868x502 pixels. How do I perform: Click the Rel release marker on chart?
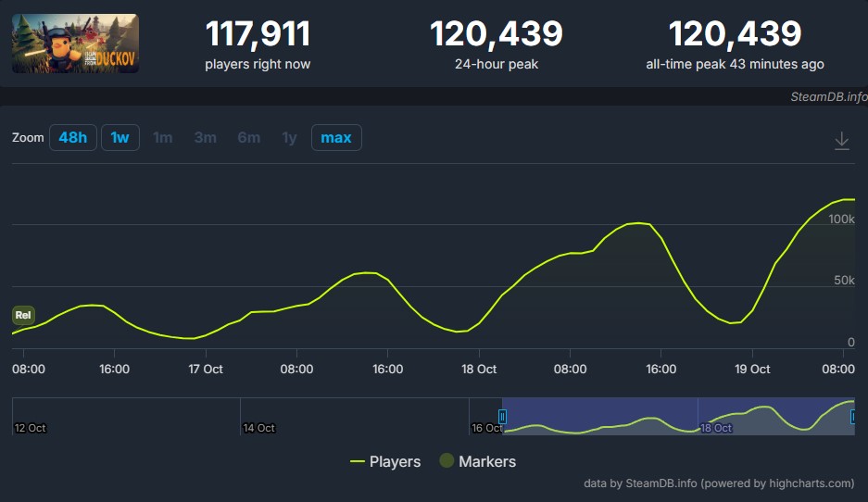pyautogui.click(x=23, y=315)
